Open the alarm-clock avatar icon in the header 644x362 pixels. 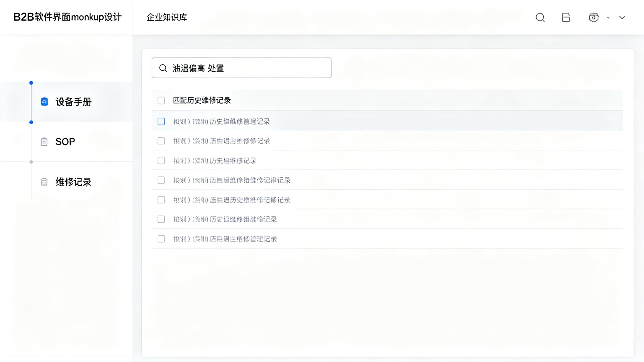coord(594,17)
